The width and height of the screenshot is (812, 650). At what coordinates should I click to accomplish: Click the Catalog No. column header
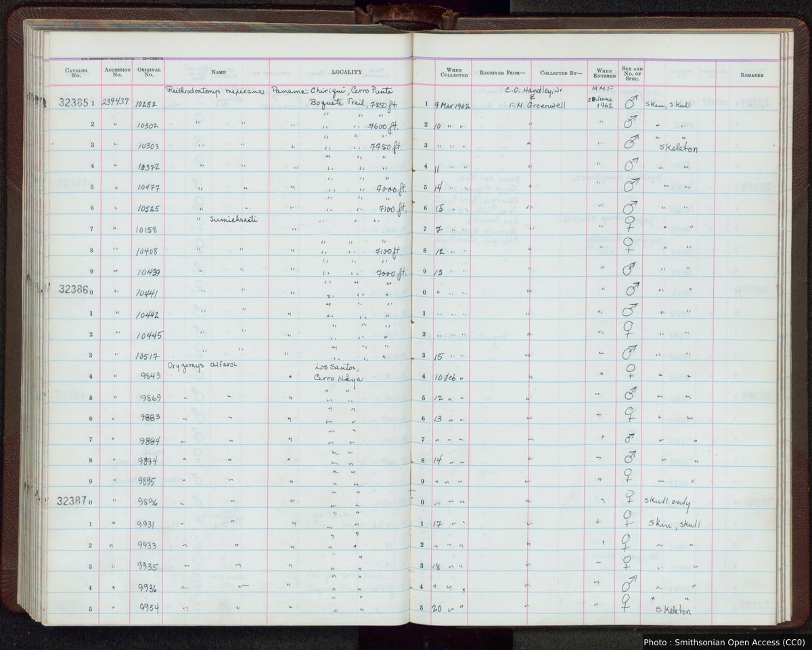[73, 72]
